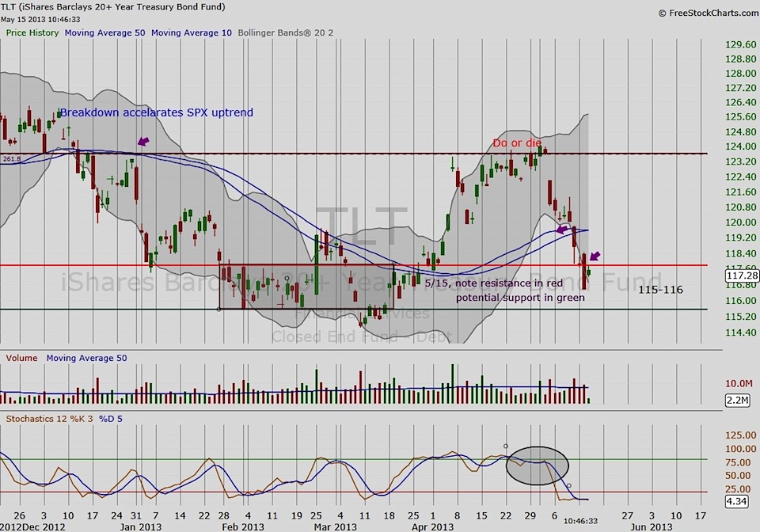Select the red 'Do or die' annotation

pos(517,143)
